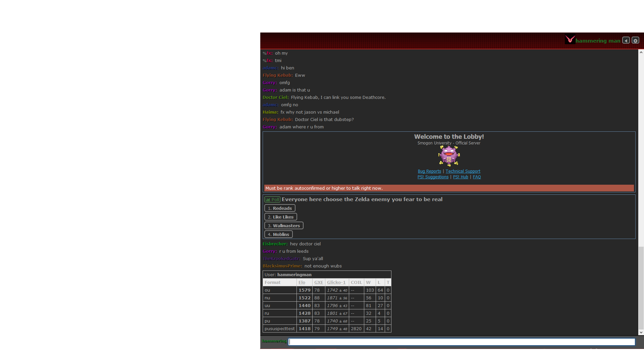Image resolution: width=644 pixels, height=362 pixels.
Task: Click the chat scrollbar down arrow
Action: 641,333
